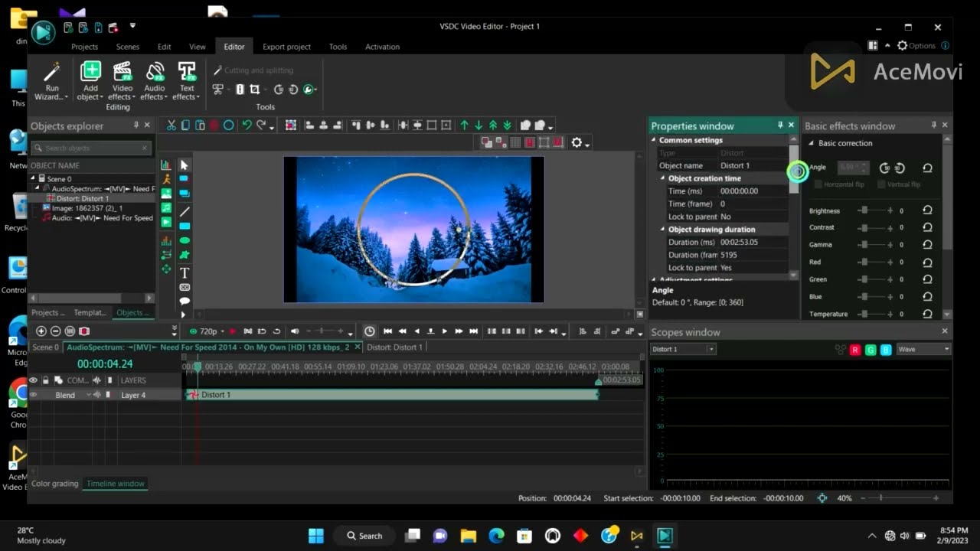Jump to timeline end button

(473, 331)
